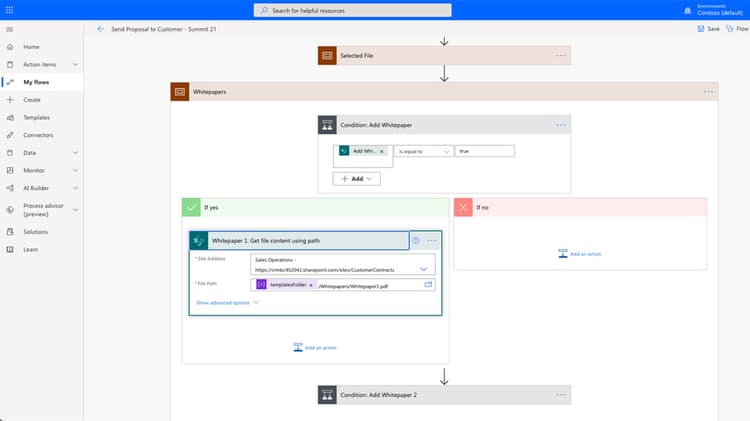
Task: Expand the AI Builder submenu chevron
Action: 75,188
